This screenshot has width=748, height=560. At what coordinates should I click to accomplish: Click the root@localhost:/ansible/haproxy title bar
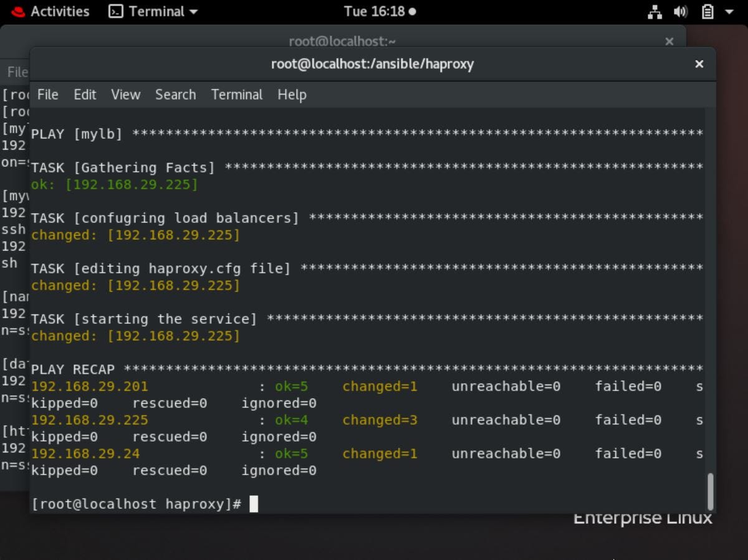[372, 64]
